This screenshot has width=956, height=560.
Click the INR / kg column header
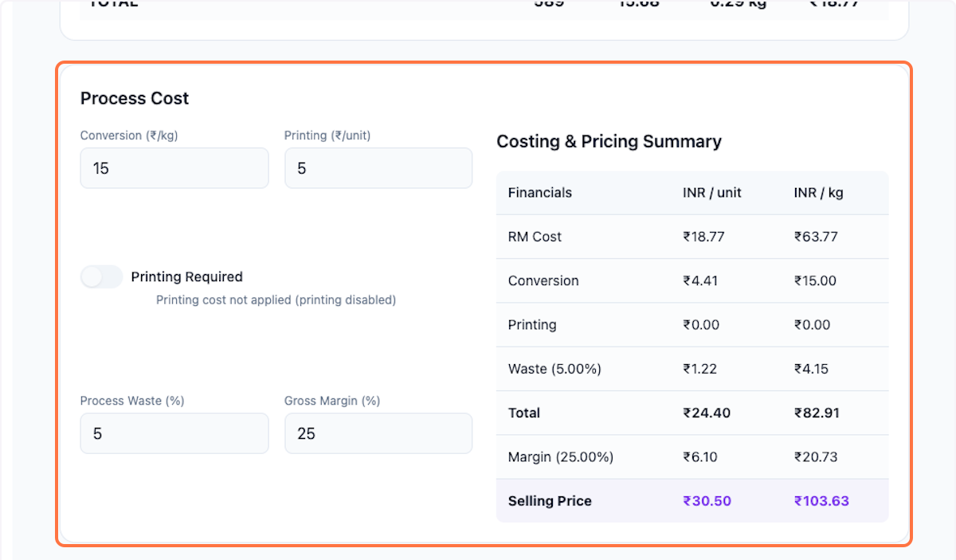(817, 193)
